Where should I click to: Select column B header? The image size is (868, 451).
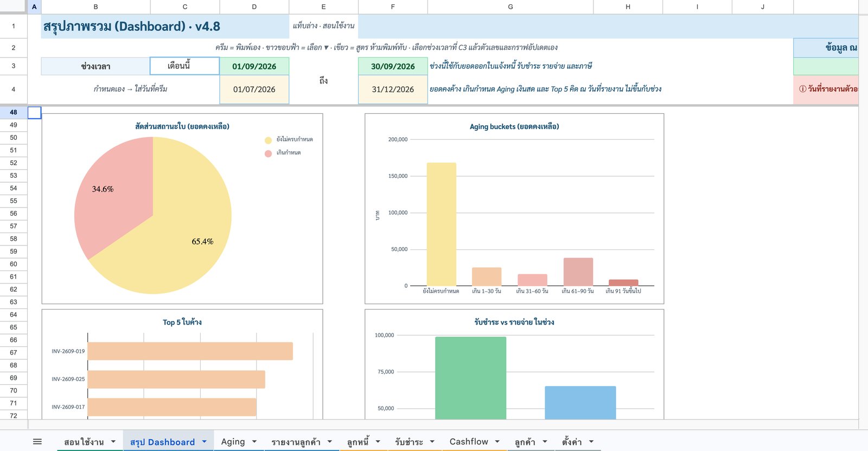pos(95,7)
